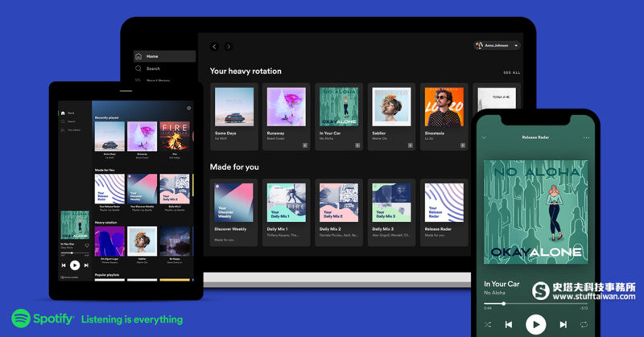The image size is (644, 337).
Task: Open the purple silhouette album on tablet
Action: pyautogui.click(x=109, y=241)
